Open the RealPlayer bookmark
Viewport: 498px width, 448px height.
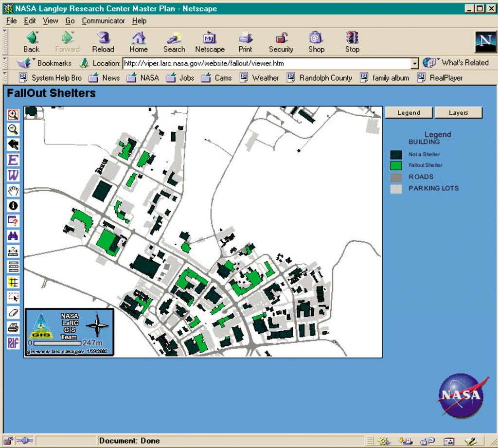click(440, 78)
